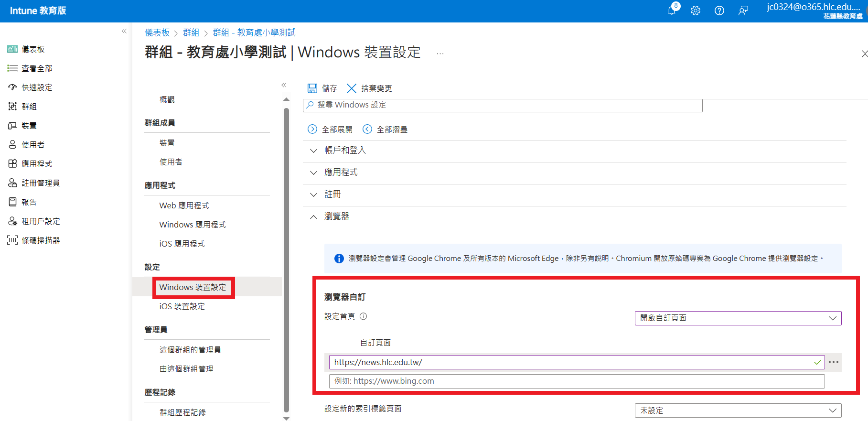Open the 開啟自訂頁面 dropdown
This screenshot has width=868, height=421.
[738, 318]
